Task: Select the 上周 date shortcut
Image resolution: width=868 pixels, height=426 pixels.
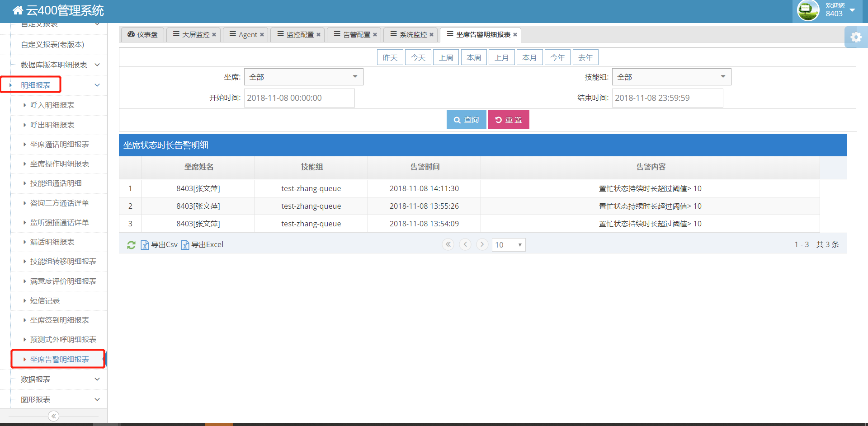Action: pyautogui.click(x=446, y=57)
